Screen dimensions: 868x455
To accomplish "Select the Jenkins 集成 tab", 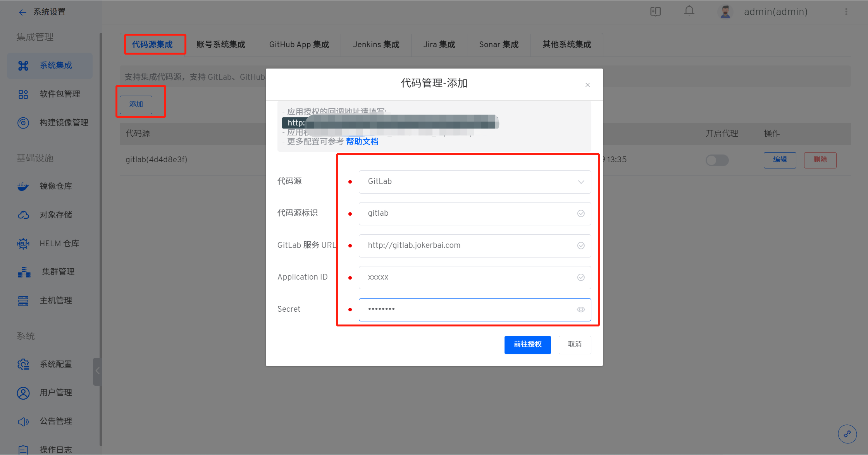I will pos(376,45).
